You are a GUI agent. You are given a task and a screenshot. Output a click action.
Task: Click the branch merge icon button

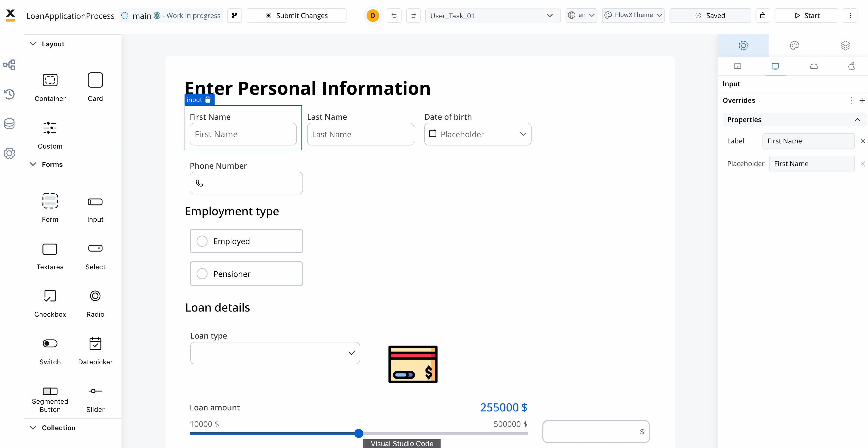pos(235,15)
